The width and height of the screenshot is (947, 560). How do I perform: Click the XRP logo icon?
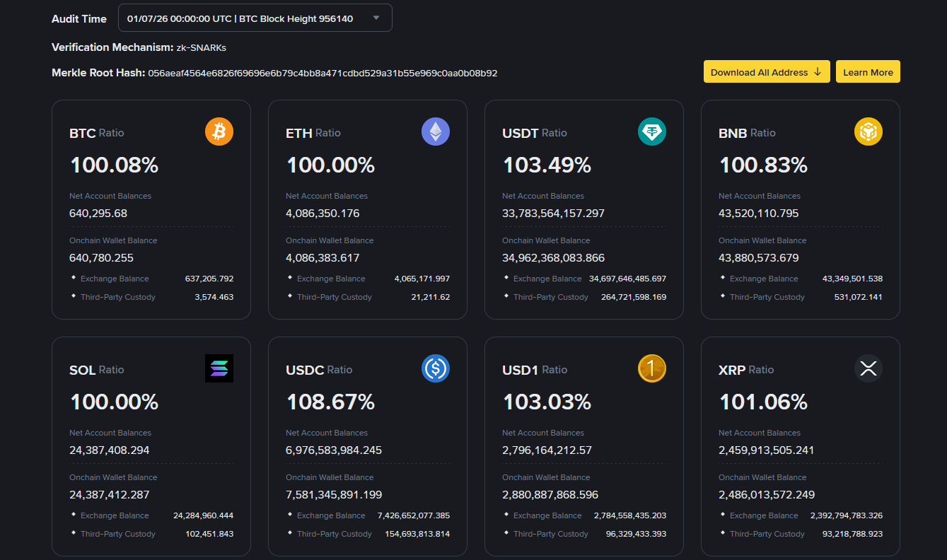point(868,368)
